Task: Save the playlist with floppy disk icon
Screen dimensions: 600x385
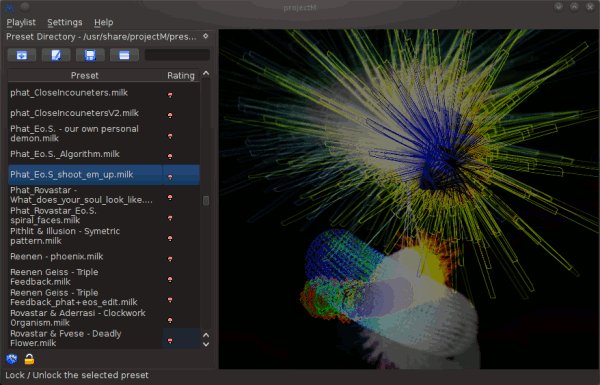Action: (x=90, y=55)
